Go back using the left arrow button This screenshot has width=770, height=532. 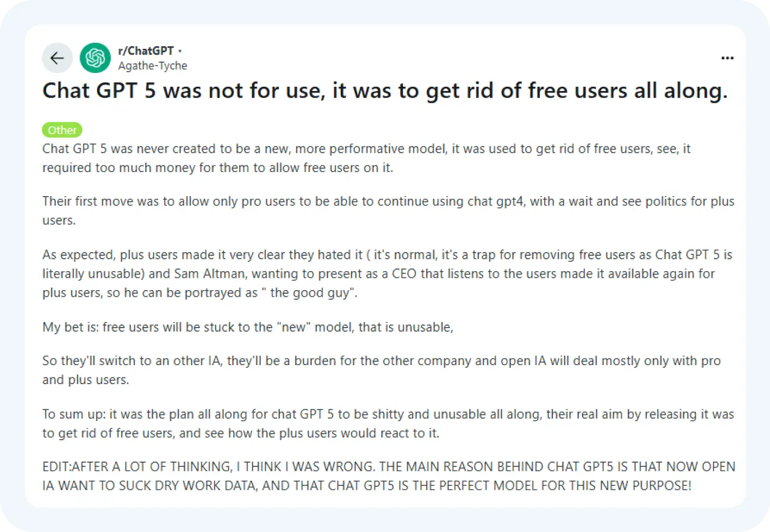click(x=57, y=58)
